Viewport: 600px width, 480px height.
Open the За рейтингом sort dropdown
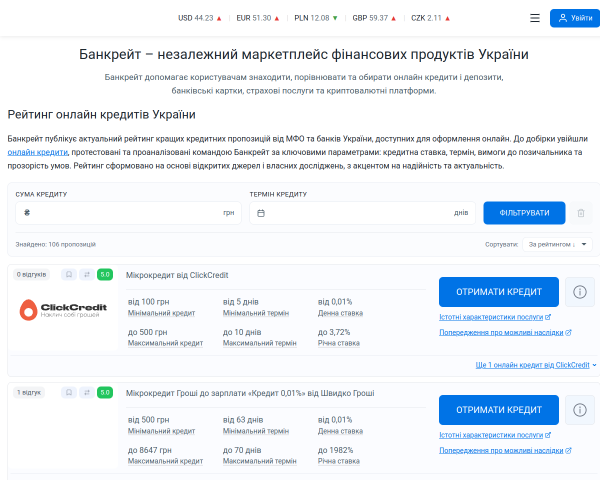point(557,244)
